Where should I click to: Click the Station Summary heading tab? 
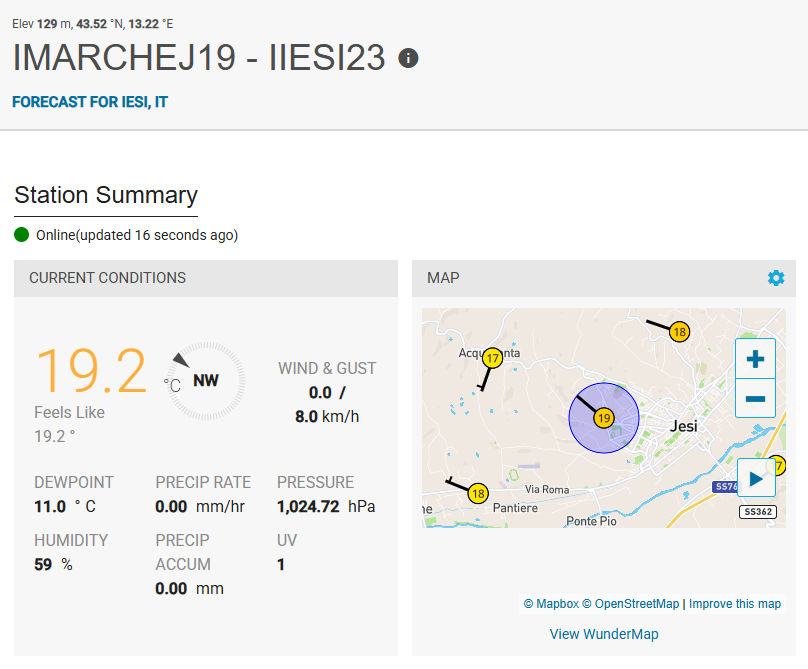[x=106, y=195]
